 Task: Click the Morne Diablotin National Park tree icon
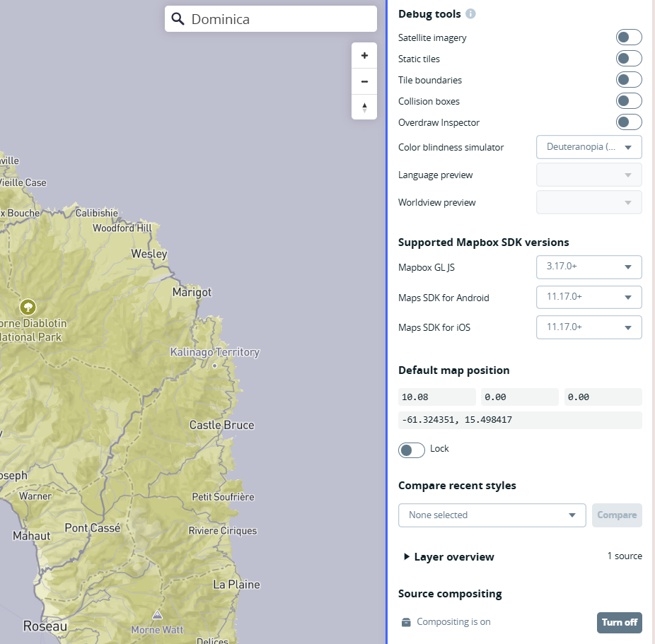point(28,307)
